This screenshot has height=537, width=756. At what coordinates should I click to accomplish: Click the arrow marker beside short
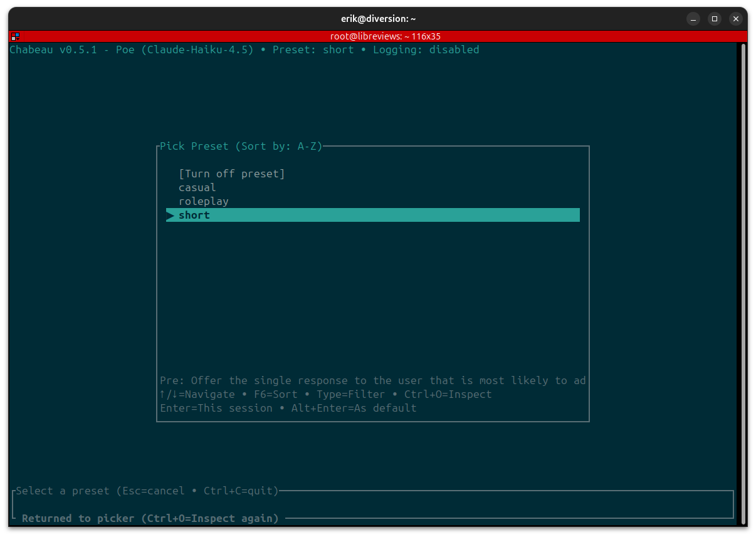(170, 216)
